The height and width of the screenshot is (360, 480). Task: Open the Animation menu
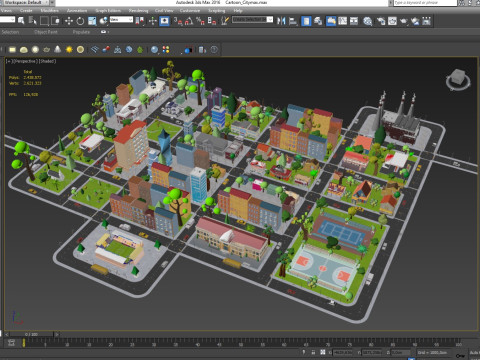pyautogui.click(x=77, y=10)
